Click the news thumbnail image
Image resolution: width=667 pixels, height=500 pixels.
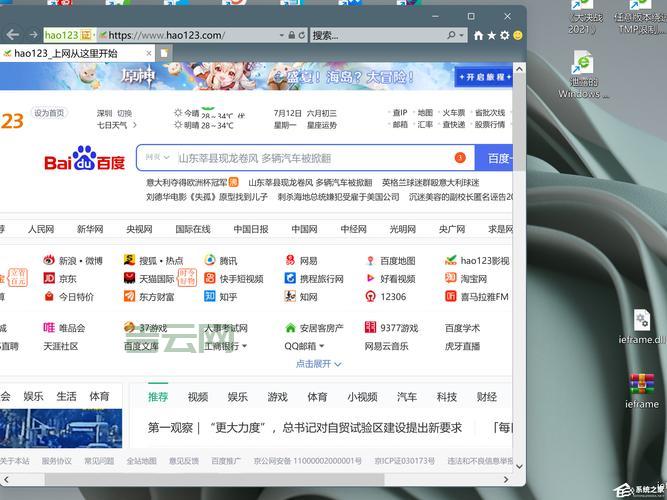[61, 428]
